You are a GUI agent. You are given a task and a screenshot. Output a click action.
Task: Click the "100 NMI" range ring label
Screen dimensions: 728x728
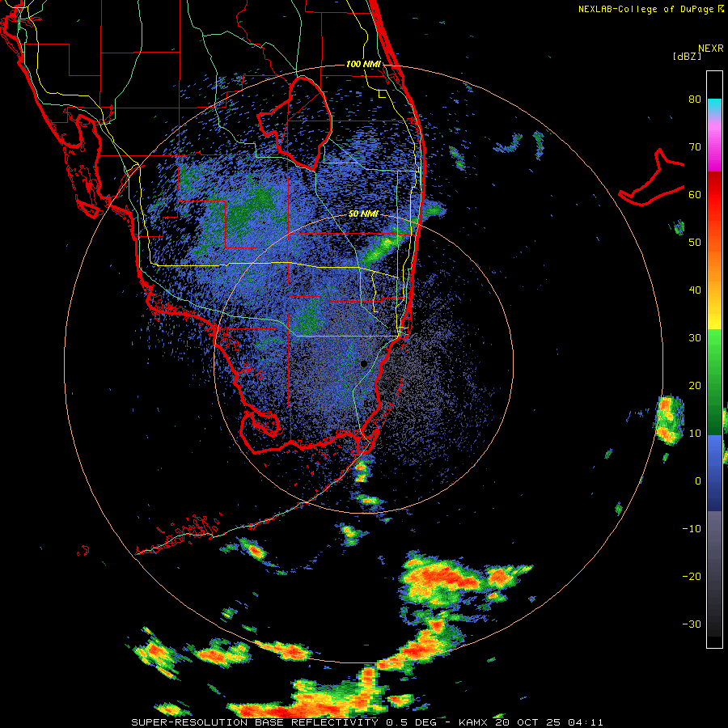pos(363,64)
